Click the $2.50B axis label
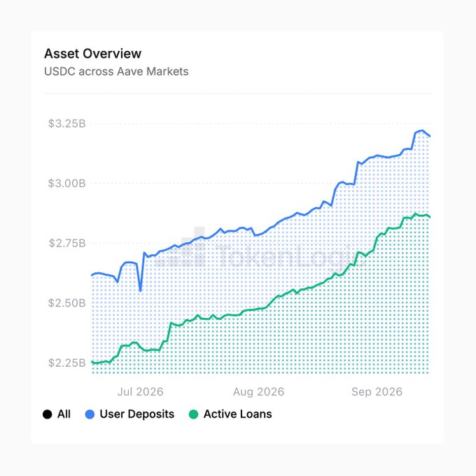This screenshot has height=476, width=476. 66,303
